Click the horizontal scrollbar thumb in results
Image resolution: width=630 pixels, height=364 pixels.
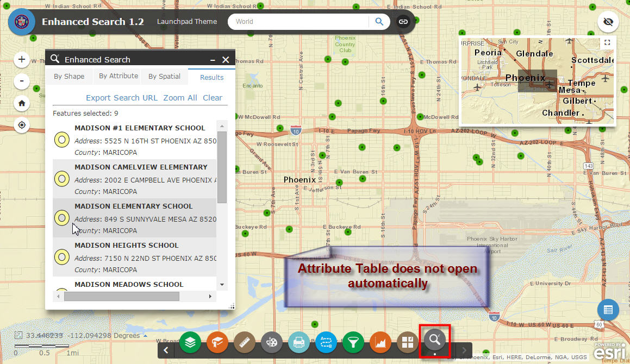[x=122, y=297]
